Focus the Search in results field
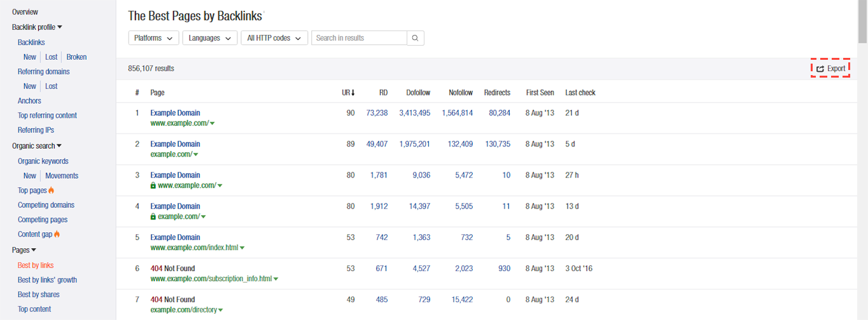Image resolution: width=868 pixels, height=320 pixels. coord(359,38)
